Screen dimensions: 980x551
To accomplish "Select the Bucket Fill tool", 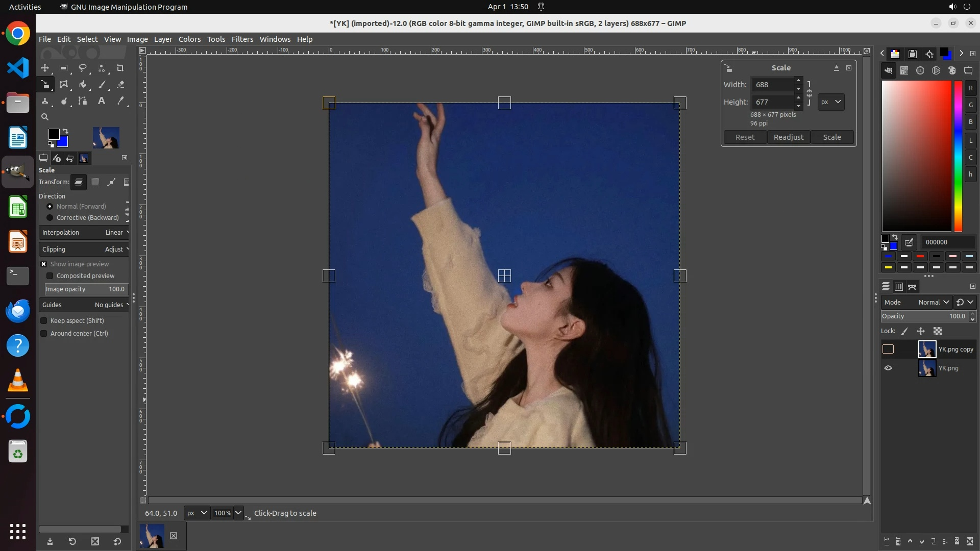I will click(x=83, y=85).
